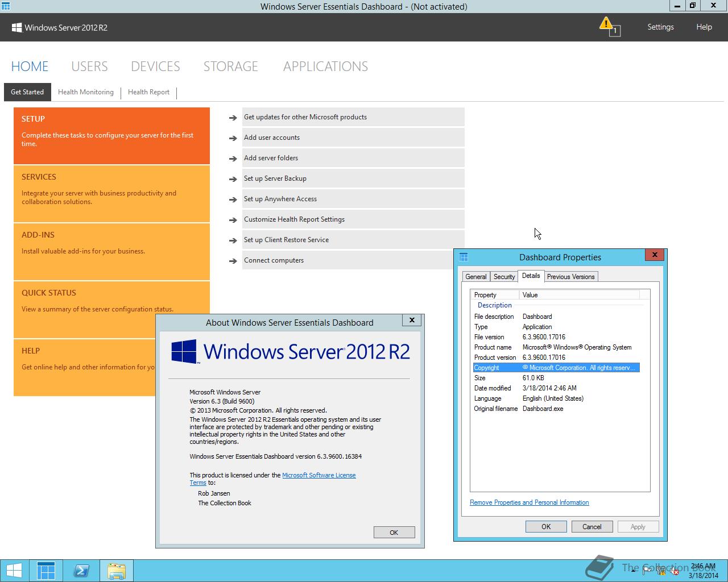This screenshot has width=728, height=582.
Task: Open the Start button on taskbar
Action: [14, 571]
